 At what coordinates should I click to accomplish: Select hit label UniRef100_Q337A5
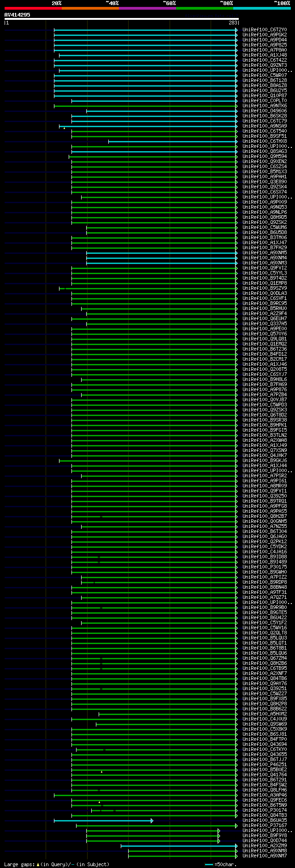(x=265, y=324)
